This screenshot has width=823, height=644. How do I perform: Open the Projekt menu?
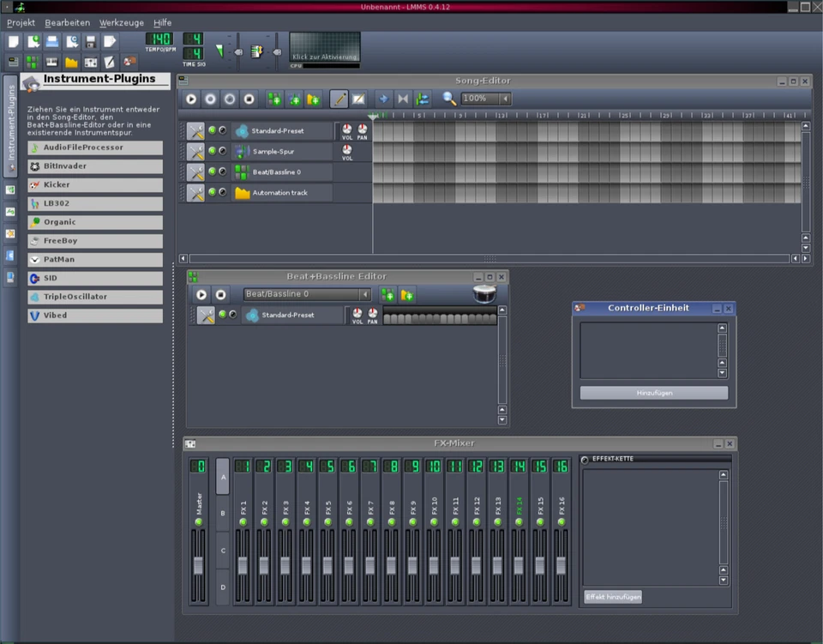coord(21,22)
